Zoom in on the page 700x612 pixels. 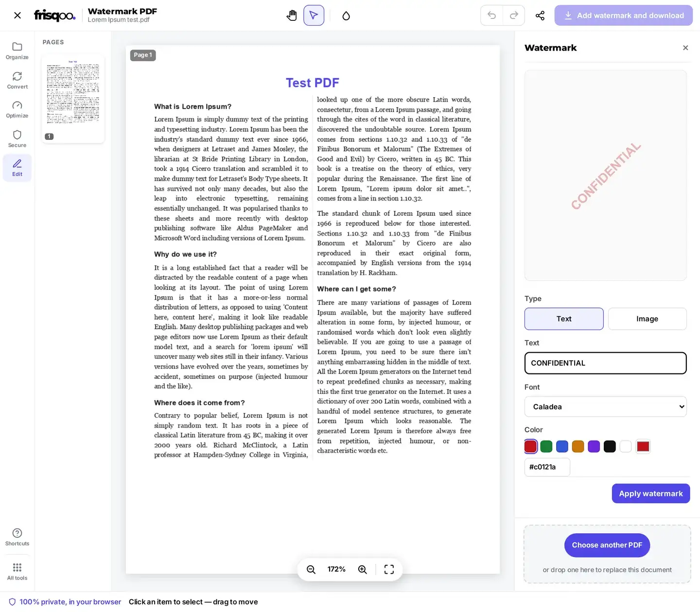coord(363,569)
